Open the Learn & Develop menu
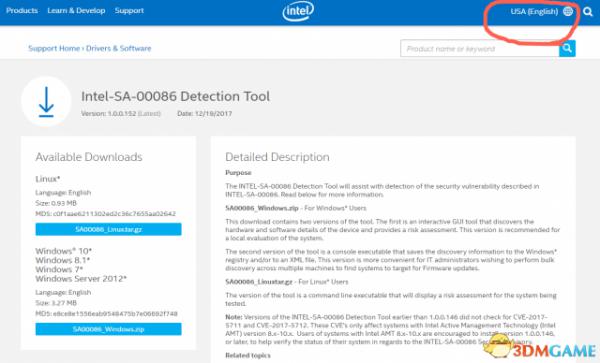The height and width of the screenshot is (363, 600). pyautogui.click(x=76, y=11)
